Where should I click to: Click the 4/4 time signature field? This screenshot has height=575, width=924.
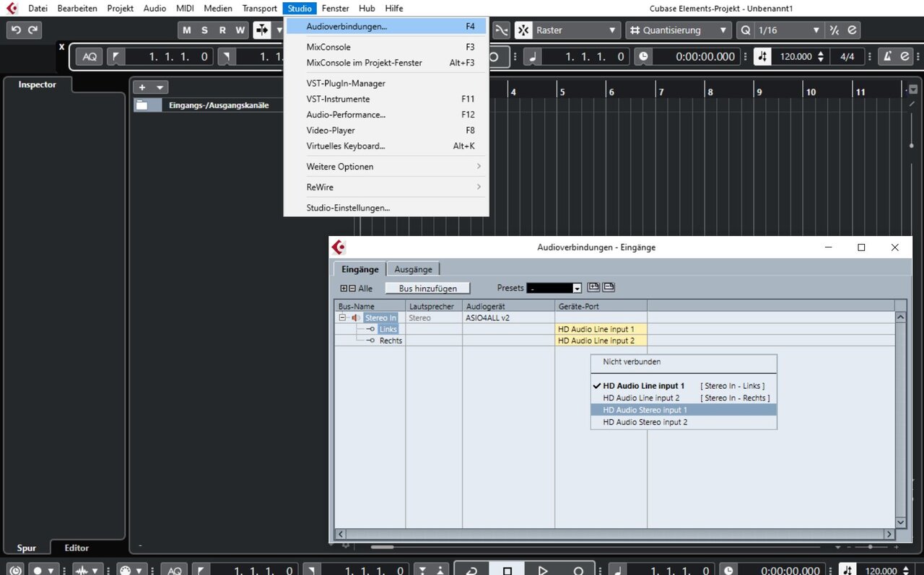847,56
